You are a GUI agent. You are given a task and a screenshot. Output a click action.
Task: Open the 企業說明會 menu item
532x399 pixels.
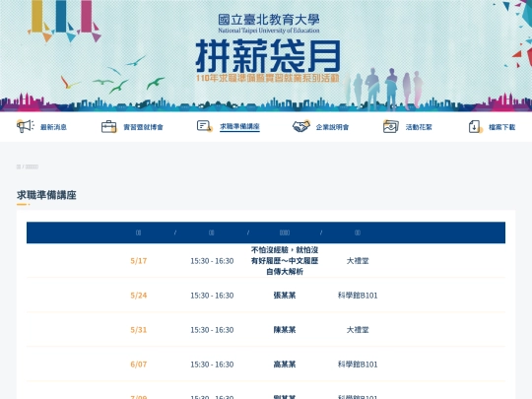332,127
